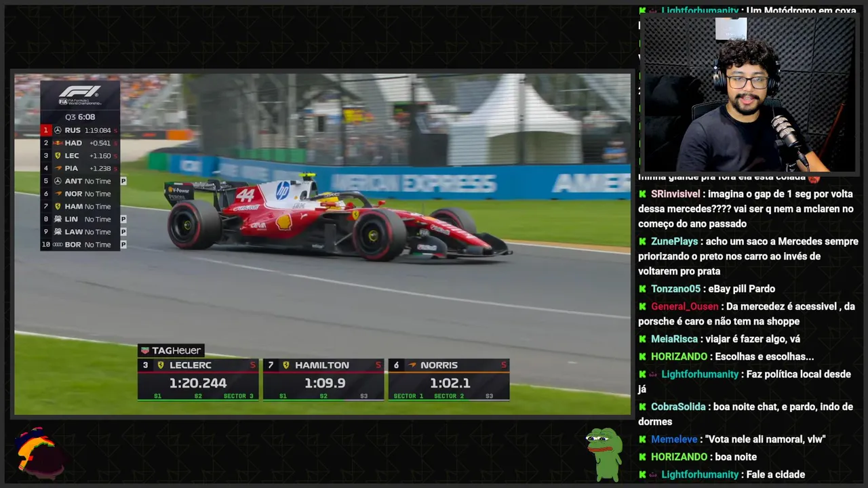Viewport: 868px width, 488px height.
Task: Click the P pit indicator next to ANT
Action: click(x=123, y=181)
